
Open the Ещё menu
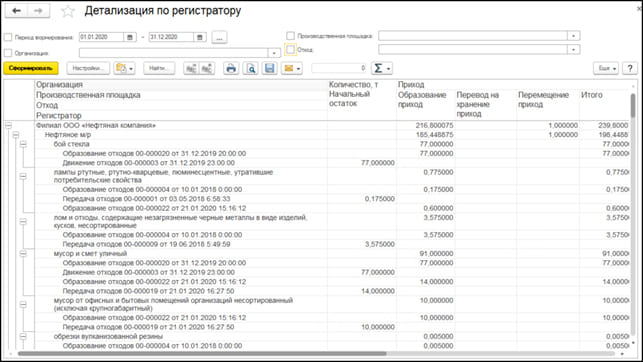tap(606, 68)
